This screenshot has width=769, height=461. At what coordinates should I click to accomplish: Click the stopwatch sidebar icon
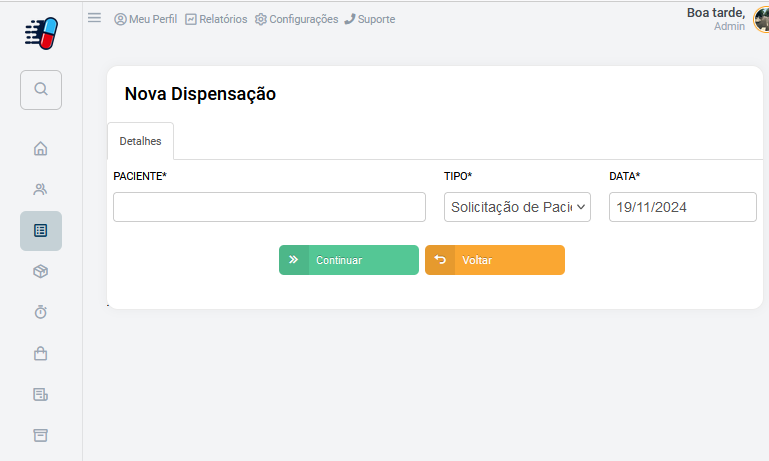coord(41,312)
